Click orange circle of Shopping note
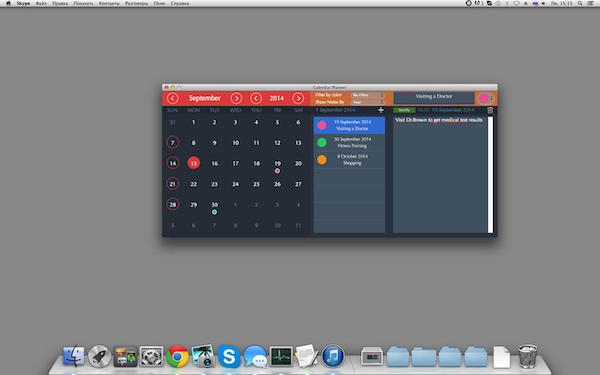600x375 pixels. (x=322, y=160)
